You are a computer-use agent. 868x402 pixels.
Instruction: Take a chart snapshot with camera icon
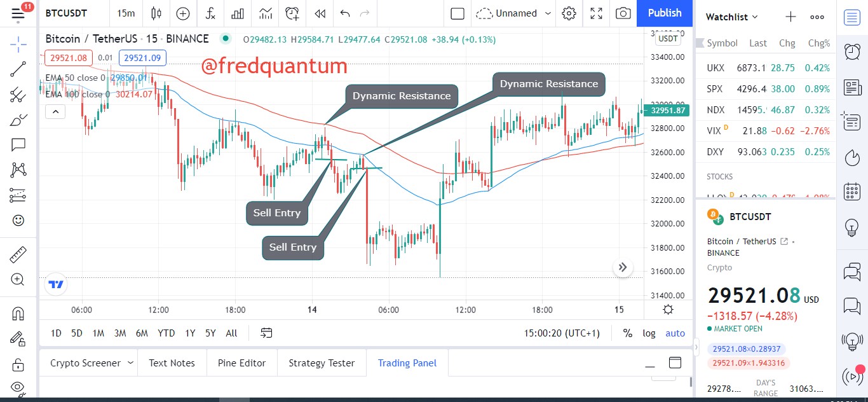623,13
